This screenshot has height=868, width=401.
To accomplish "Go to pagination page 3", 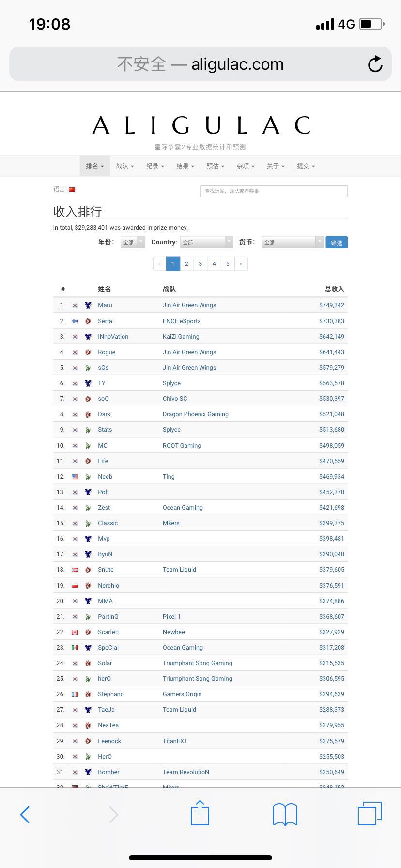I will pos(200,264).
